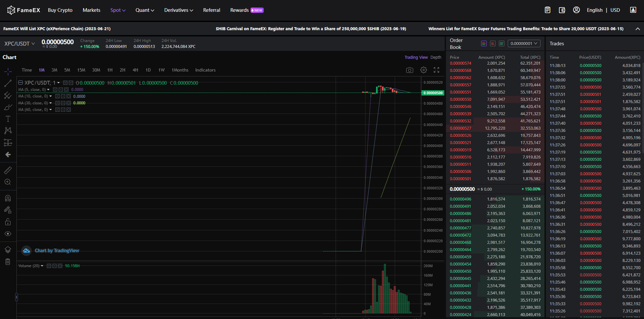Expand the Spot menu dropdown

[x=118, y=10]
